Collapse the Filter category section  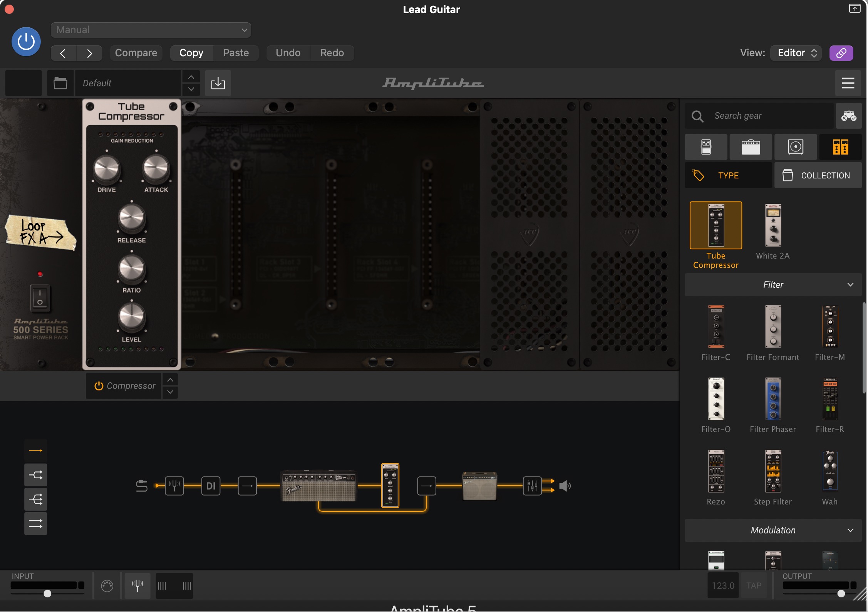coord(773,285)
